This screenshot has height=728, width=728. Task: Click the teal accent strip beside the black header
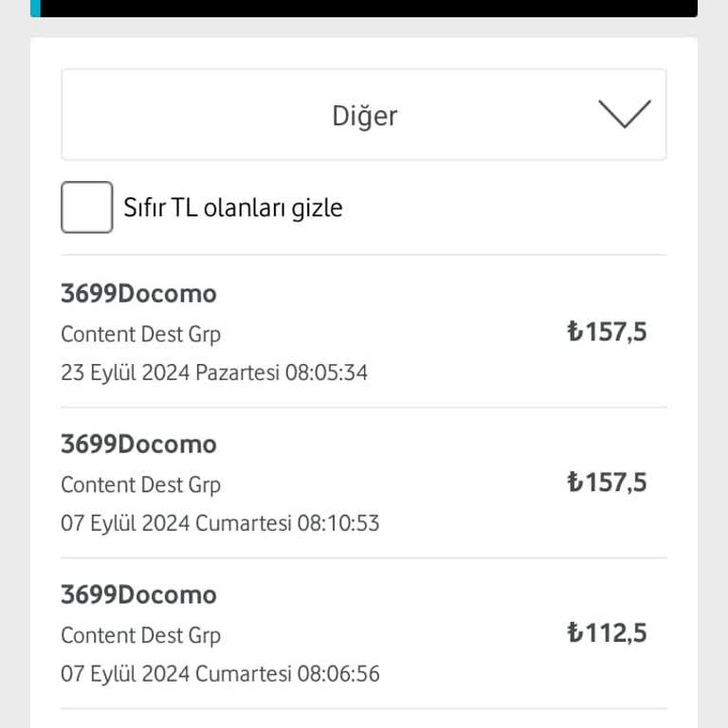click(35, 8)
